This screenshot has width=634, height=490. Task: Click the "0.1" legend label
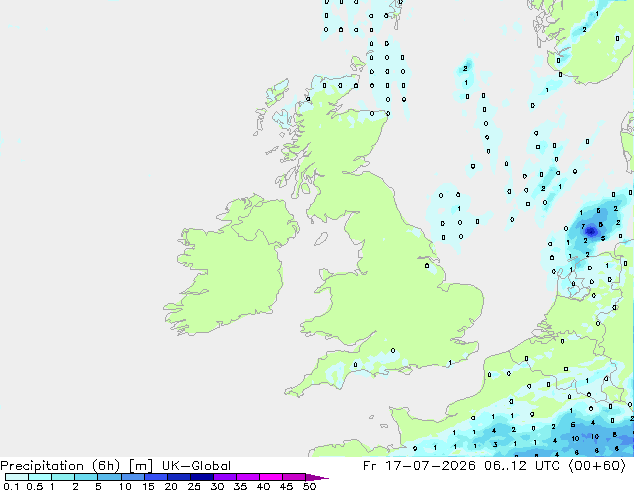tap(11, 486)
